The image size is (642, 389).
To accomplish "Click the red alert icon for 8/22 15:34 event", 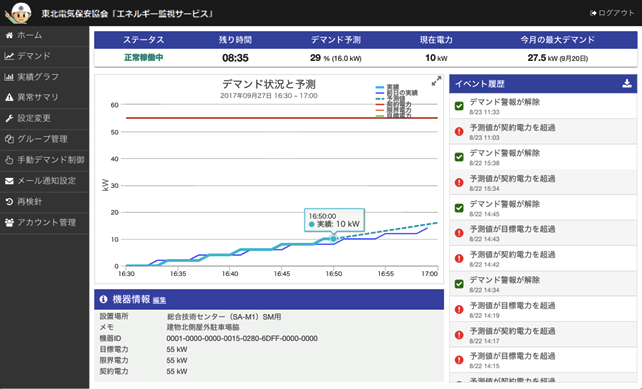I will pos(459,182).
